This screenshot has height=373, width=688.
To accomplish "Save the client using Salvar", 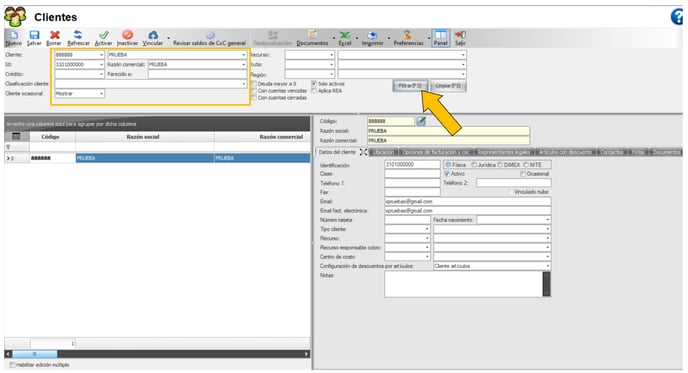I will coord(34,38).
